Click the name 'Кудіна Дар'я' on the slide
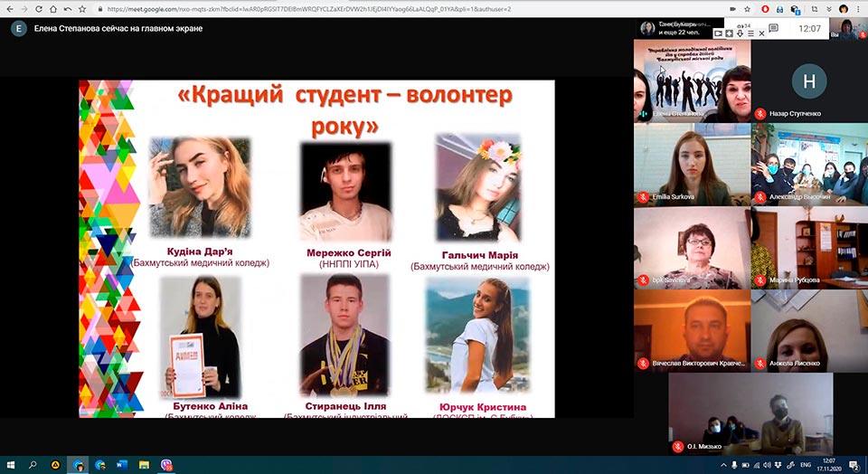Viewport: 868px width, 474px height. pos(200,251)
